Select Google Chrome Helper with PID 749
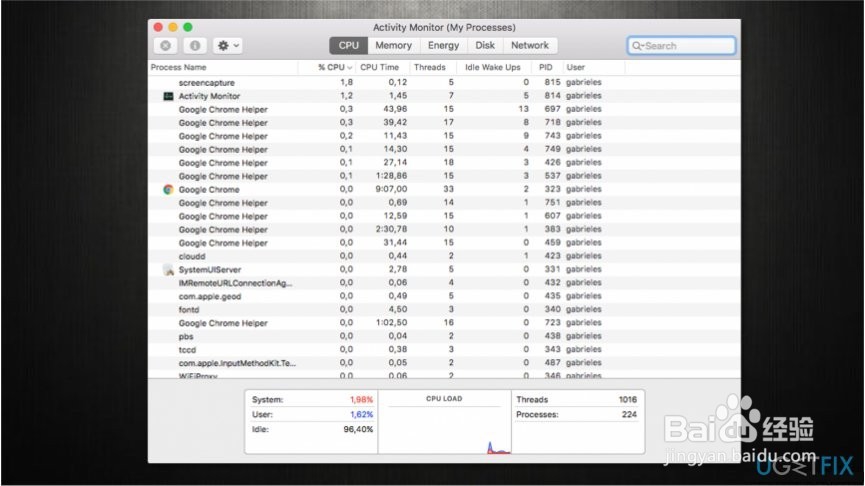 tap(444, 149)
